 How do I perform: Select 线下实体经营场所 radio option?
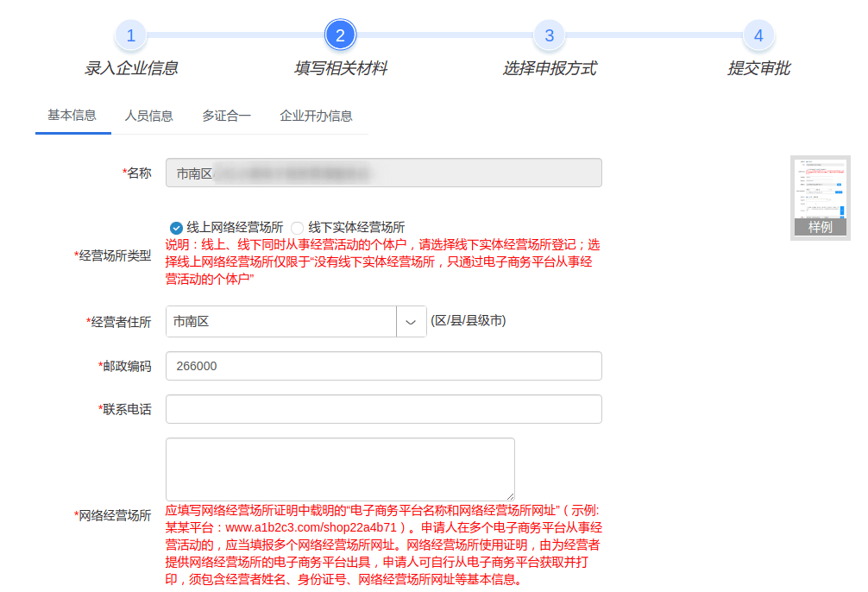point(298,228)
